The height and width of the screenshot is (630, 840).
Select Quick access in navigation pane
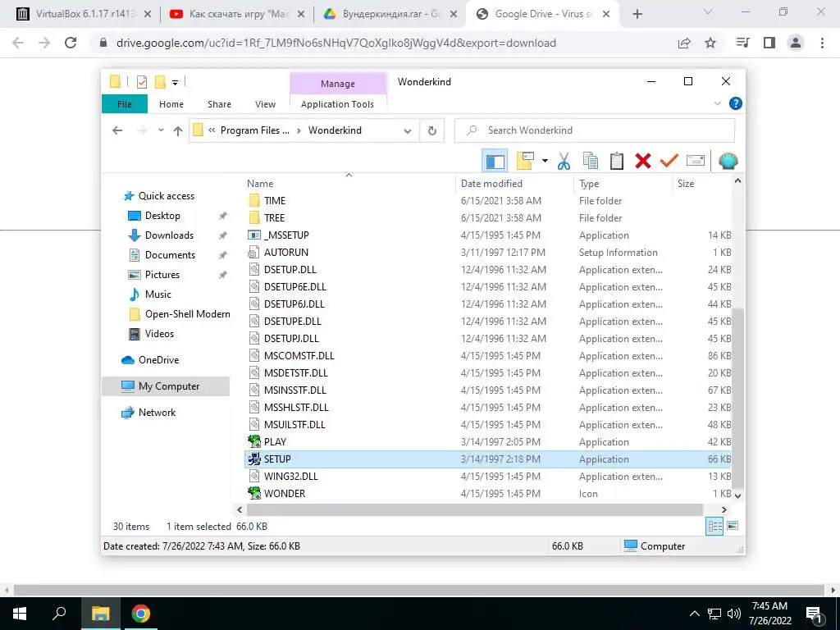point(166,196)
